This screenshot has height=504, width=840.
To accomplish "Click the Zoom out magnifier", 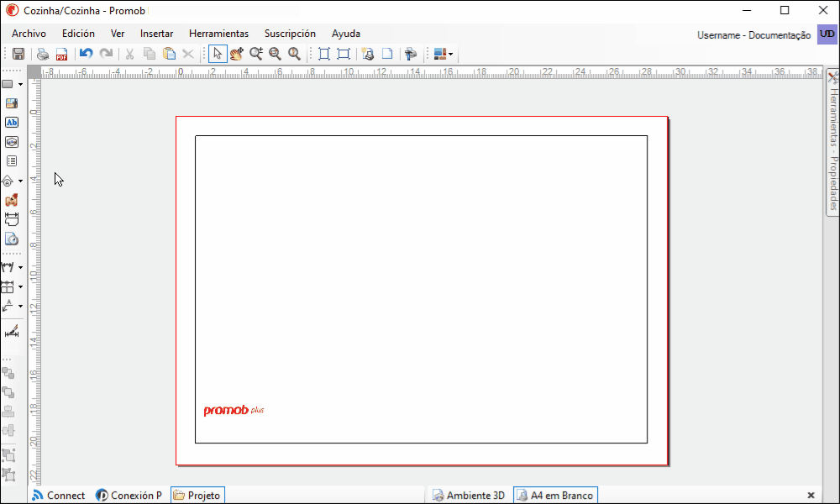I will click(276, 54).
